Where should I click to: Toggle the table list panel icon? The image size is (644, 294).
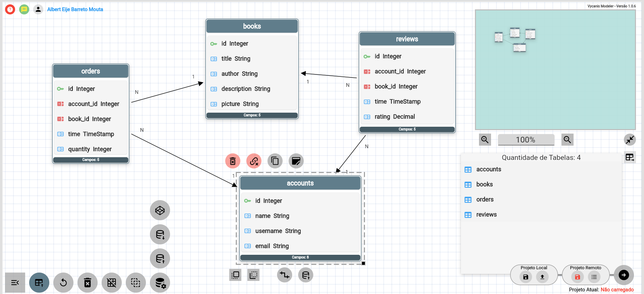click(x=630, y=157)
